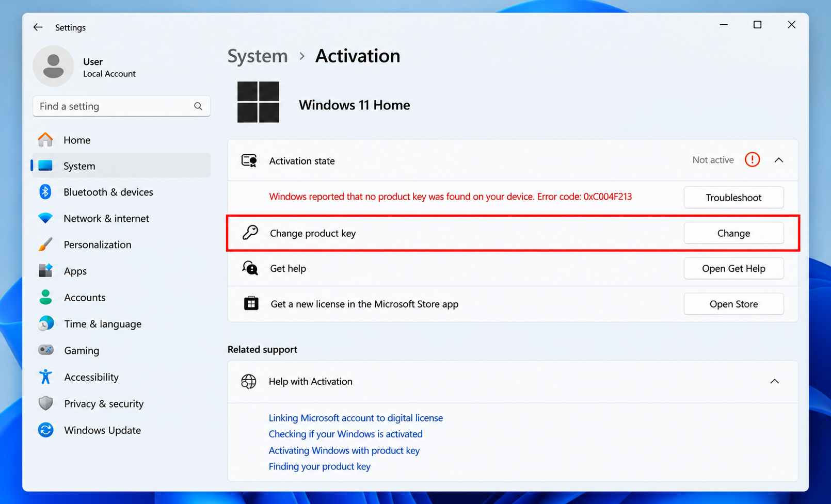Click the User Local Account name
831x504 pixels.
tap(109, 68)
